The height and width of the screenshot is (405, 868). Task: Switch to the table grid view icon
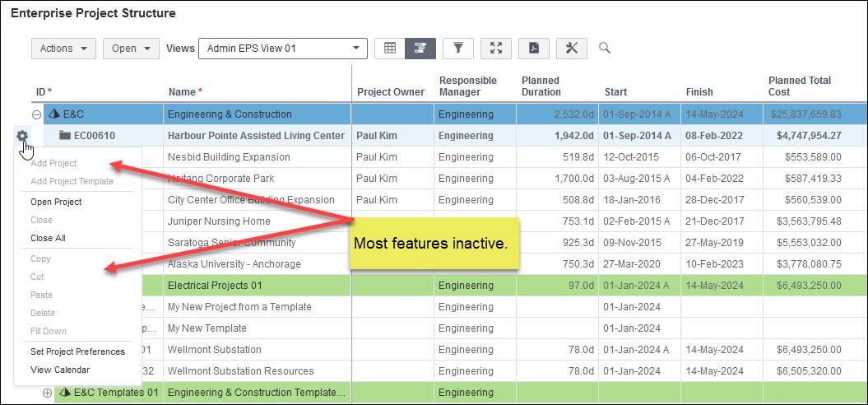click(x=390, y=49)
